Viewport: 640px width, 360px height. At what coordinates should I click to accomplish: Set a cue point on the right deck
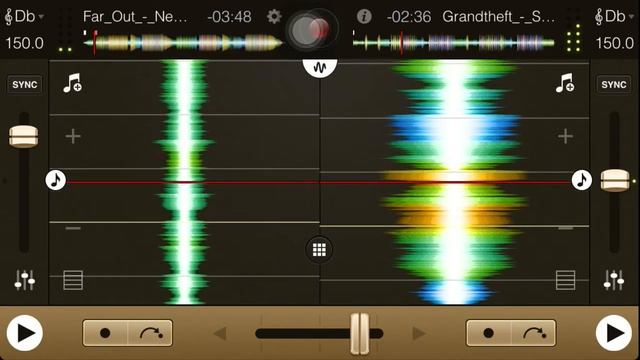488,333
